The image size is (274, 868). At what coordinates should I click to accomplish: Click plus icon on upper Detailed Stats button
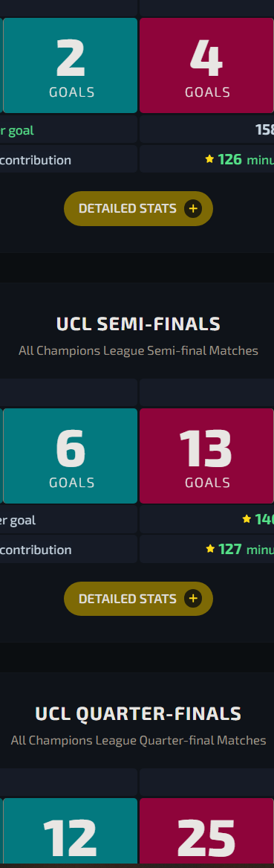(x=193, y=209)
